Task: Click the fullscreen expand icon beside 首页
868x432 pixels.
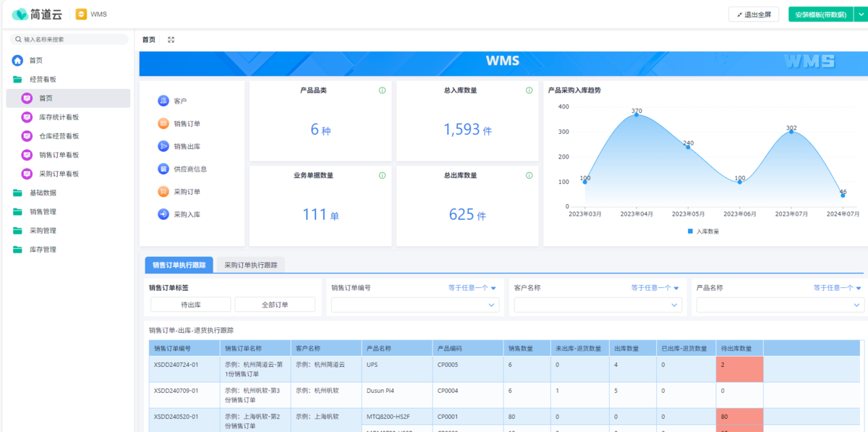Action: tap(171, 40)
